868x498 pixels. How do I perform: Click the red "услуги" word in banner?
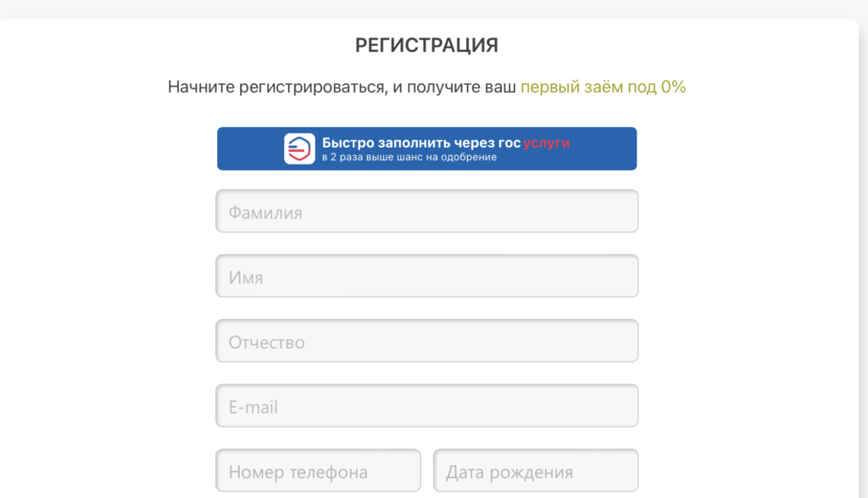(x=546, y=143)
